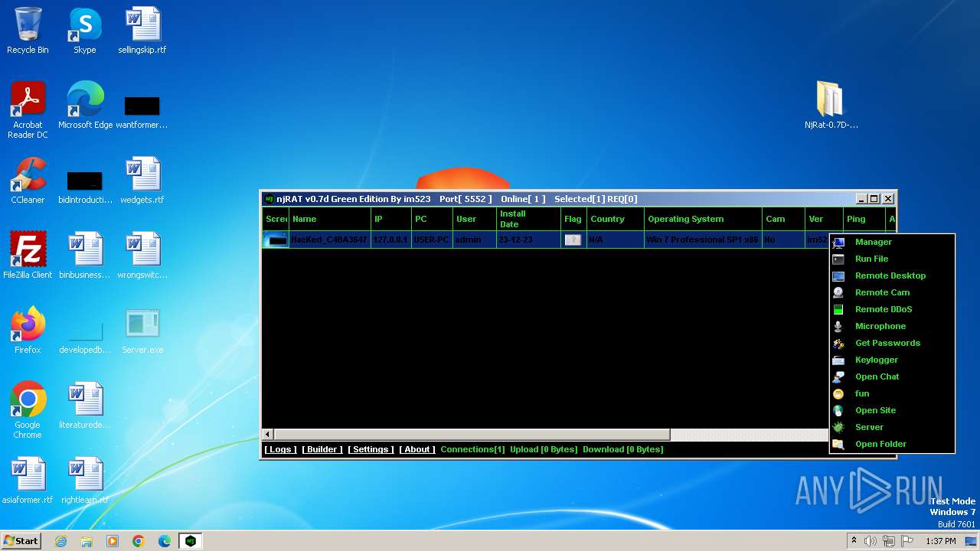Choose Manager from the context menu

[x=893, y=242]
